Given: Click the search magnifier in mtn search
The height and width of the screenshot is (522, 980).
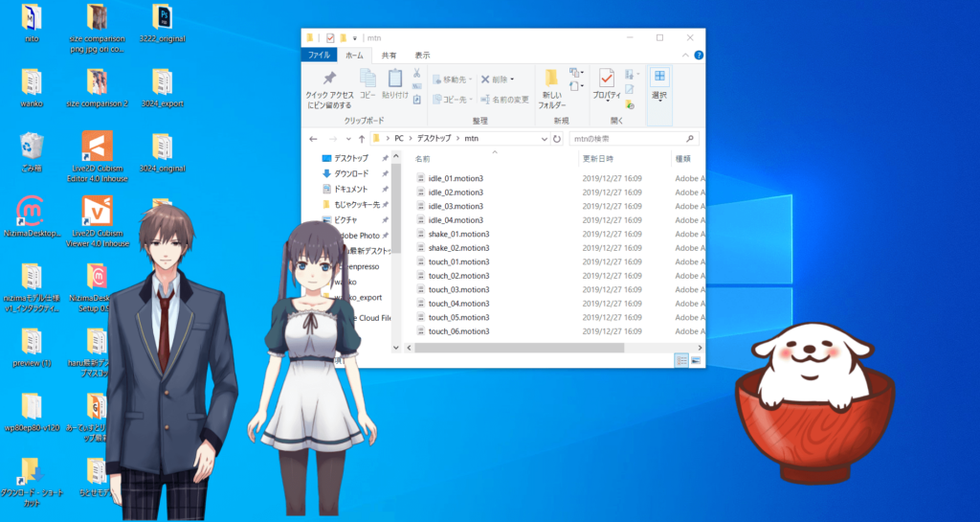Looking at the screenshot, I should tap(690, 139).
